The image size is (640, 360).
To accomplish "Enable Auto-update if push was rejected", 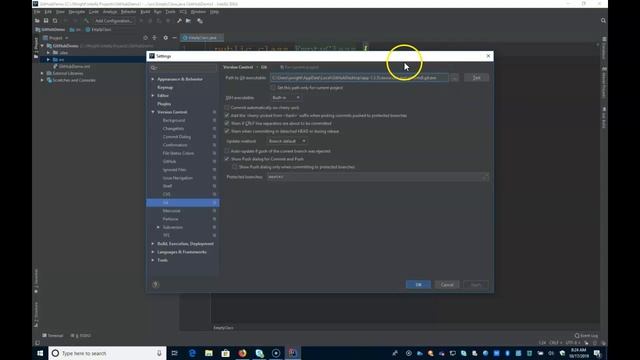I will [x=227, y=151].
